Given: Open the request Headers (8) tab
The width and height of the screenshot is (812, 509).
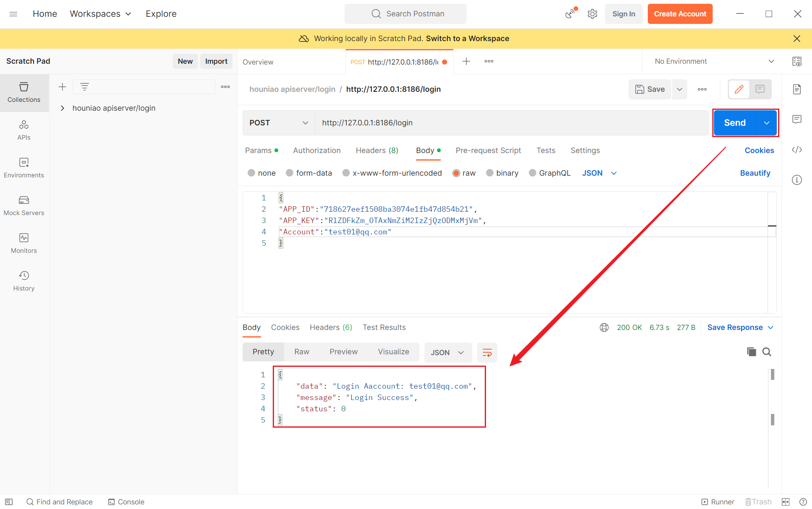Looking at the screenshot, I should coord(377,151).
